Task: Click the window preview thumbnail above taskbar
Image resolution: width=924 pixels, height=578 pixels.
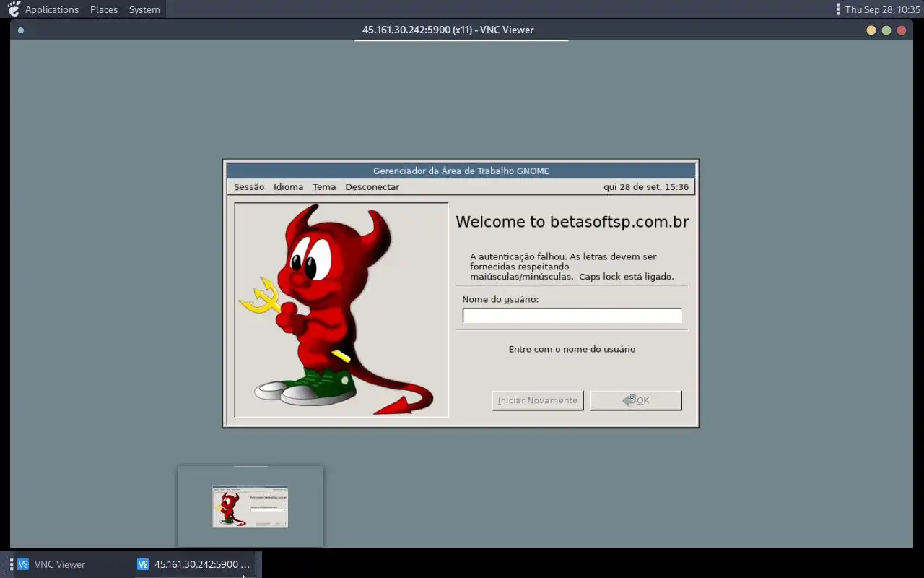Action: coord(250,506)
